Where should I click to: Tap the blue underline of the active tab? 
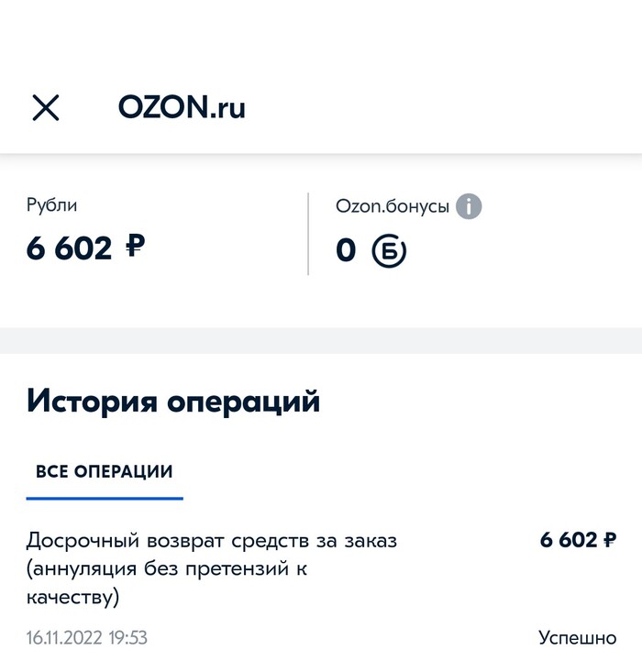tap(104, 498)
